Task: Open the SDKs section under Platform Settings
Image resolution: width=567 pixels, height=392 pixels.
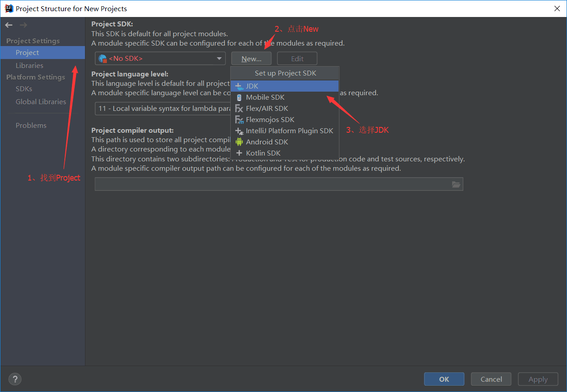Action: tap(24, 89)
